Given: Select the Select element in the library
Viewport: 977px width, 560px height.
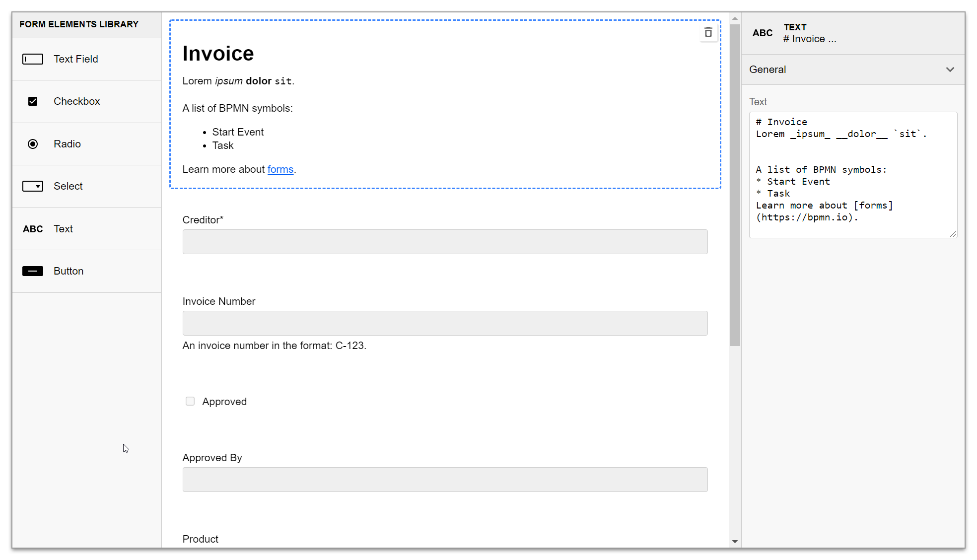Looking at the screenshot, I should (68, 186).
